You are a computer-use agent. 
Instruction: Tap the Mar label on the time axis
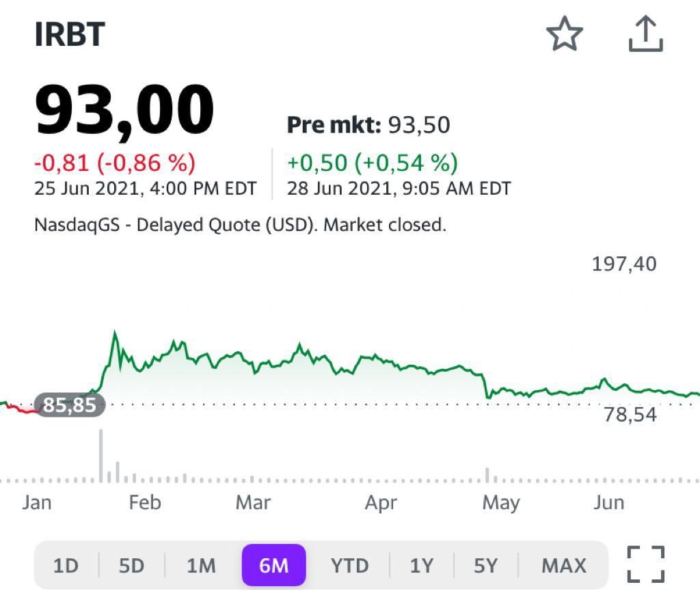pos(253,503)
